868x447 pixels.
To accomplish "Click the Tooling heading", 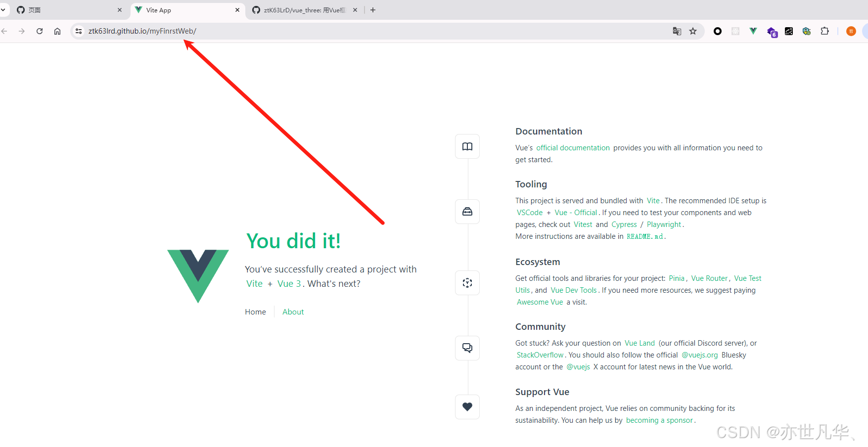I will [531, 184].
